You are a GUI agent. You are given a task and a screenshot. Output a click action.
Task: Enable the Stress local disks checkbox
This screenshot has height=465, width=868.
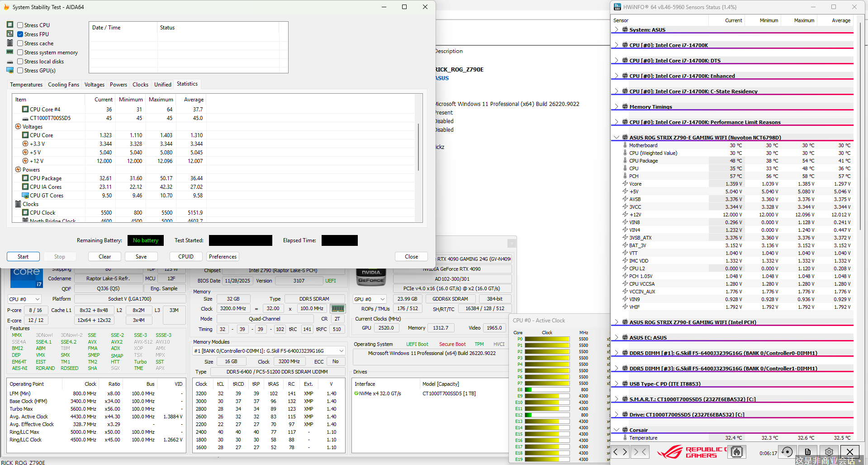[20, 62]
